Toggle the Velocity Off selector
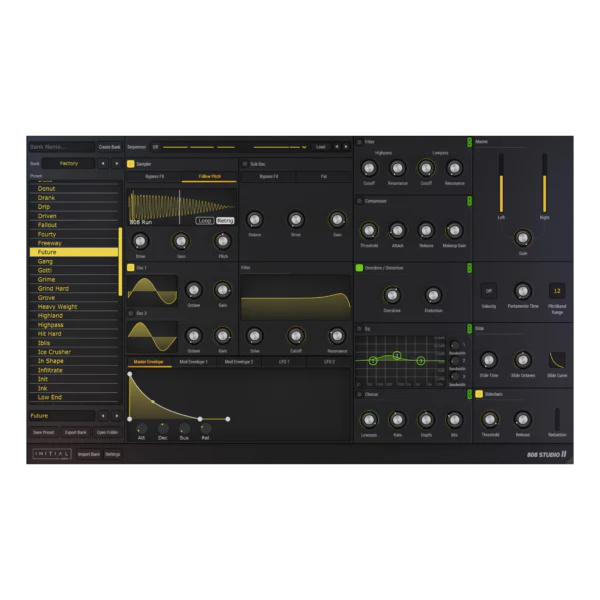Viewport: 600px width, 600px height. 489,291
